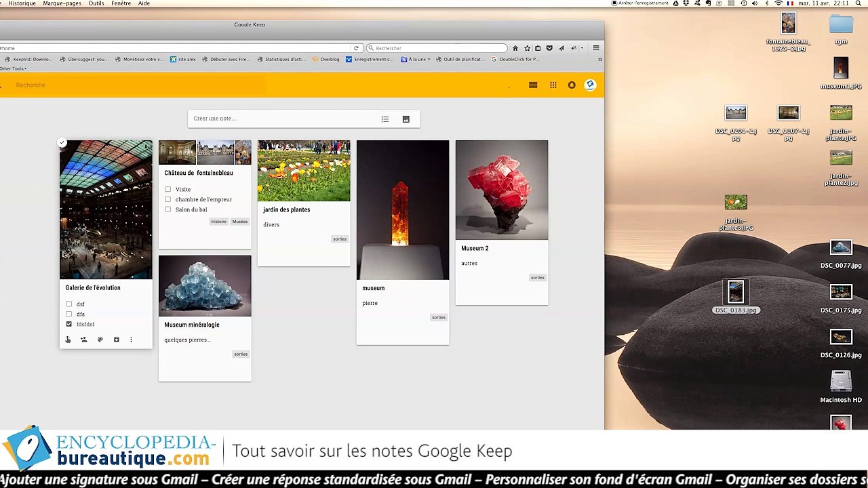Click the Bluetooth icon in the menu bar
The width and height of the screenshot is (868, 488).
point(767,3)
